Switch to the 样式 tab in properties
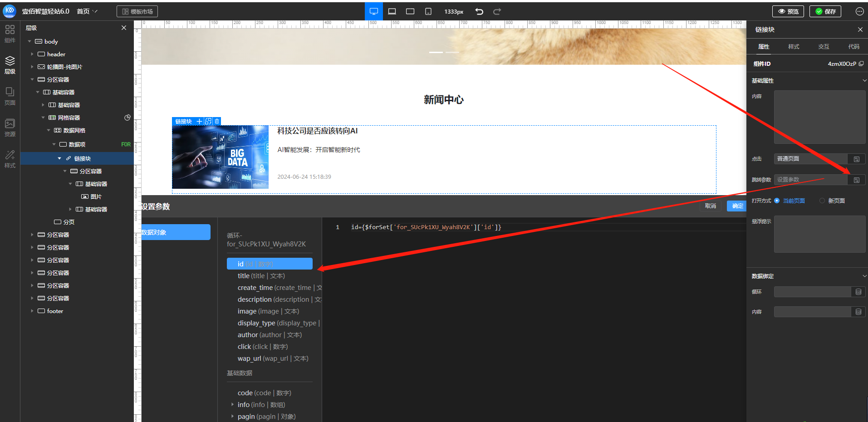 794,46
